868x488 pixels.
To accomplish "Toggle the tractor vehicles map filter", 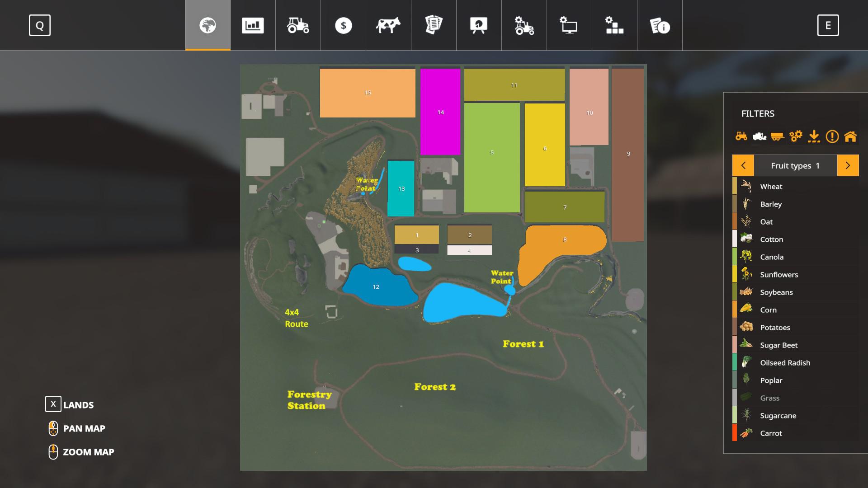I will tap(741, 136).
